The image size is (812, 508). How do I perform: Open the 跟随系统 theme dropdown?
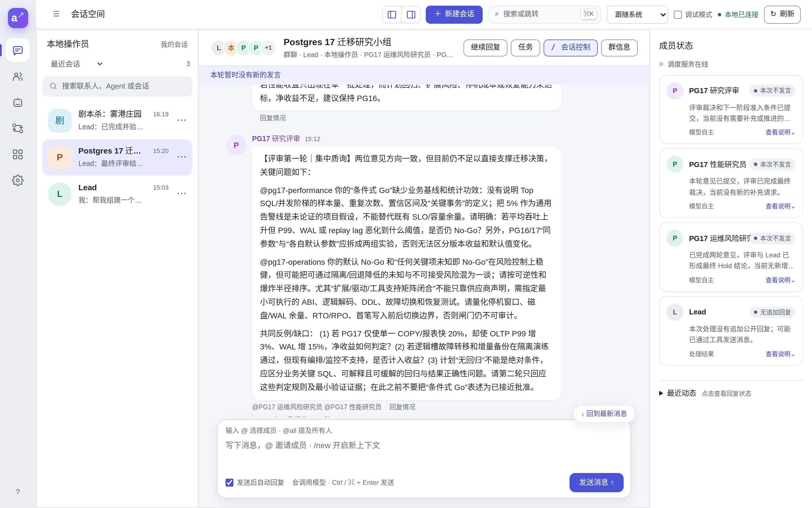tap(637, 14)
